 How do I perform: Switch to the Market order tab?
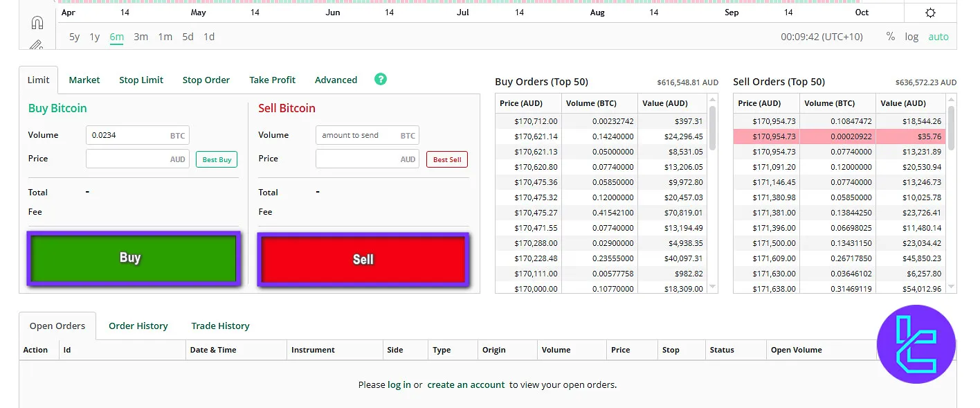[x=84, y=80]
